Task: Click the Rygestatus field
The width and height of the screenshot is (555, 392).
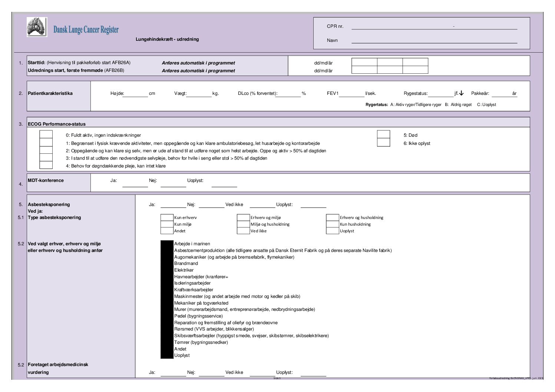Action: pyautogui.click(x=440, y=94)
